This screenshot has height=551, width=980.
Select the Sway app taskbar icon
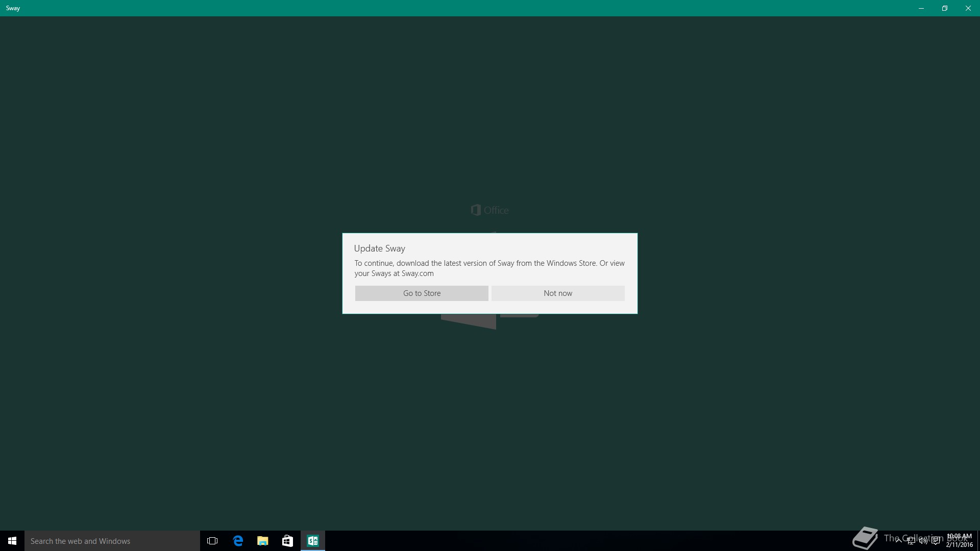click(313, 541)
